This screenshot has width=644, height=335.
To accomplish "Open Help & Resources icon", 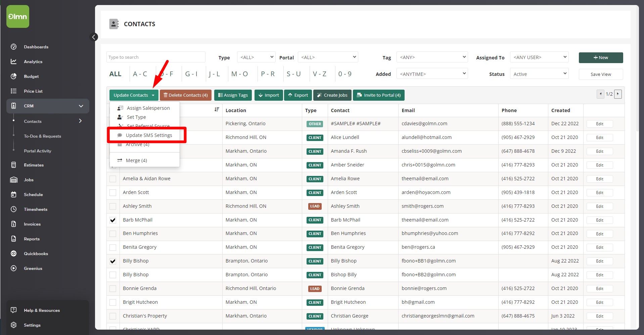I will [x=13, y=310].
